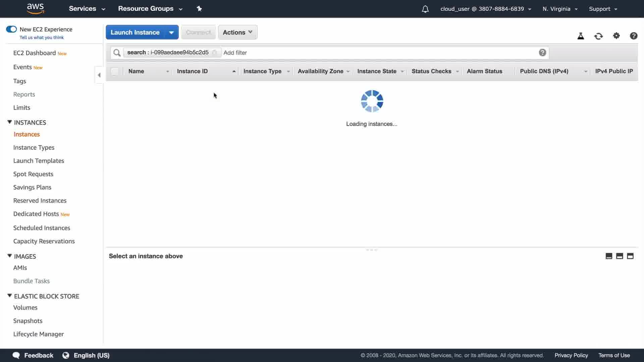The image size is (644, 362).
Task: Click the magnifier search icon in filter bar
Action: 117,53
